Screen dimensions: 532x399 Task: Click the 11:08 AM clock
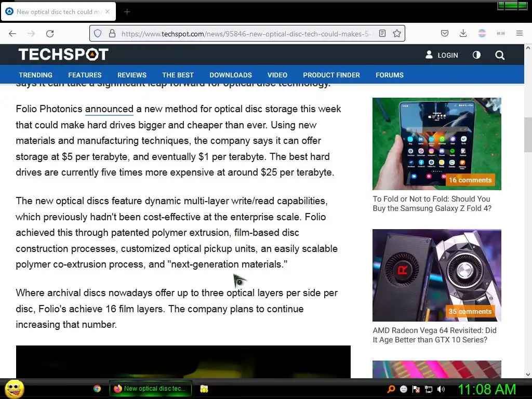487,389
